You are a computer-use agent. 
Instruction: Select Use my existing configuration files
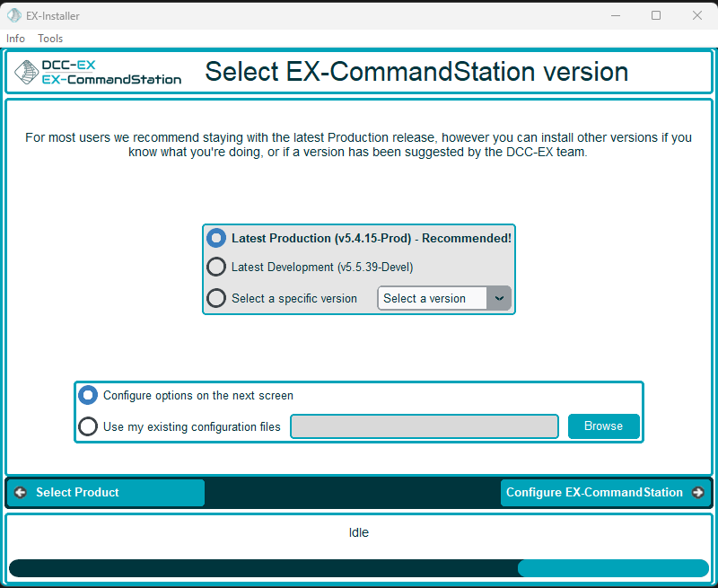pos(88,426)
